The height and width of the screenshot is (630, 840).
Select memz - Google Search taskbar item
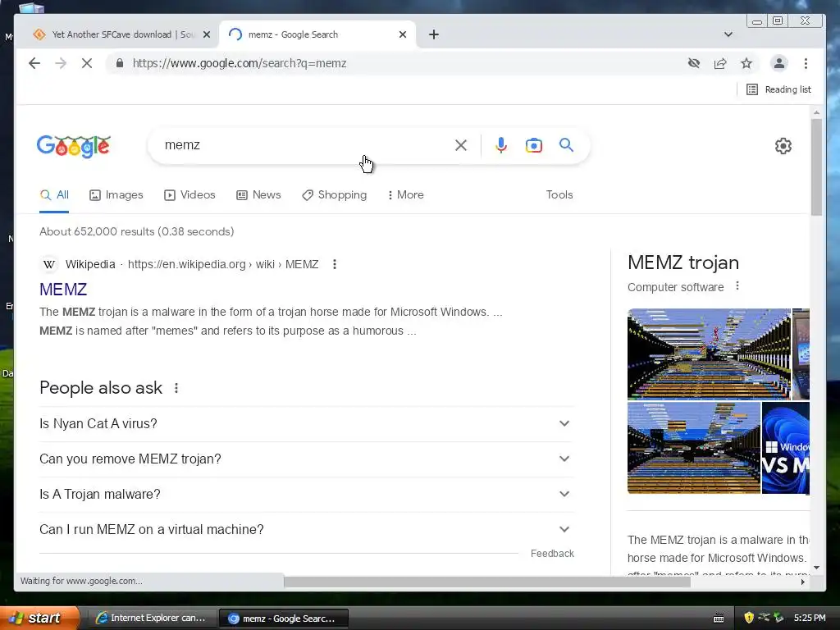(283, 619)
